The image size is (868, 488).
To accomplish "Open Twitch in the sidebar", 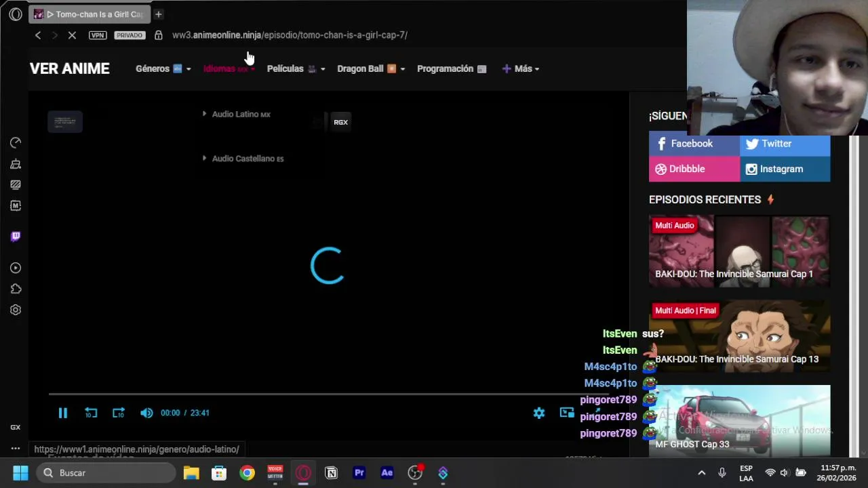I will [16, 237].
